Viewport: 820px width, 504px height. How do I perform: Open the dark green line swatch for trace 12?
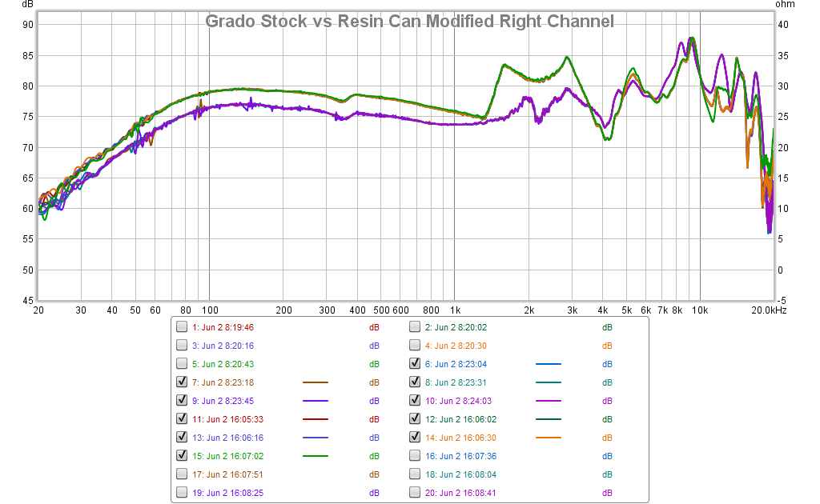[549, 419]
